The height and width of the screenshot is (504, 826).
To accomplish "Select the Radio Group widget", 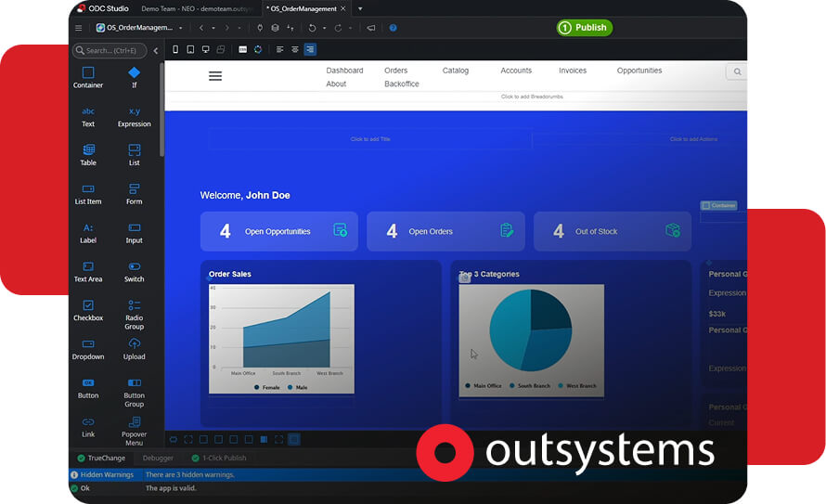I will pos(134,315).
